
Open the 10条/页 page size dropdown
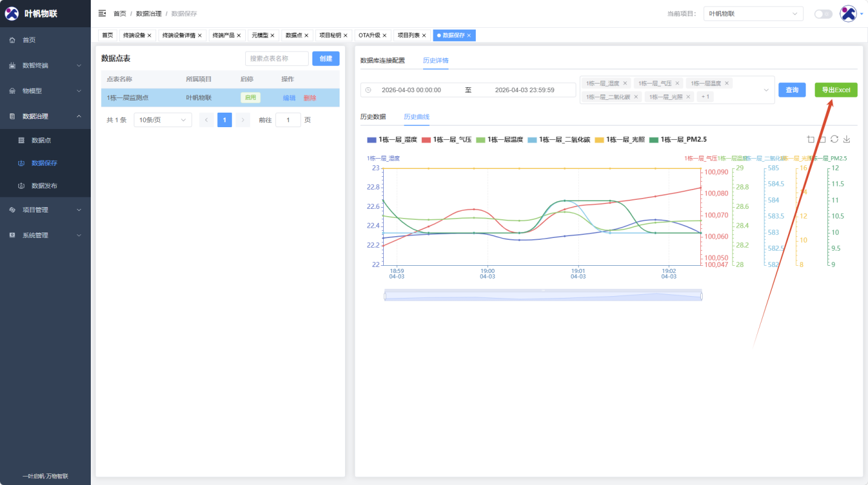[x=162, y=120]
